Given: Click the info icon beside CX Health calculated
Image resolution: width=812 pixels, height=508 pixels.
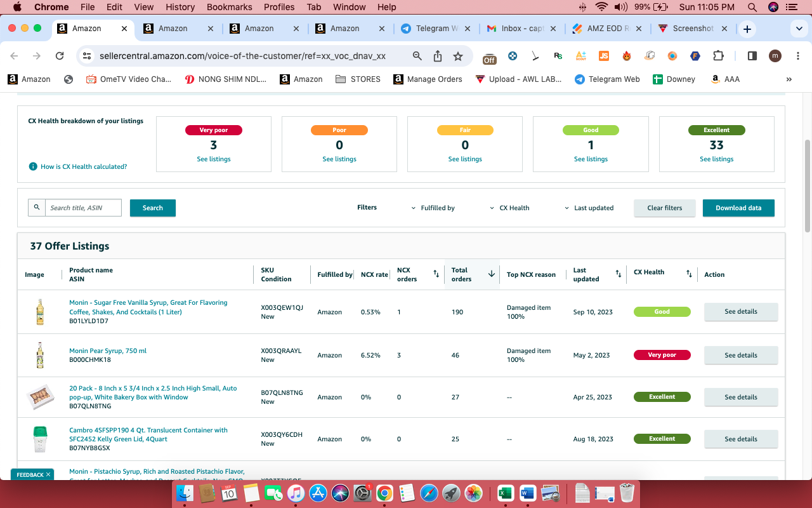Looking at the screenshot, I should click(x=33, y=166).
